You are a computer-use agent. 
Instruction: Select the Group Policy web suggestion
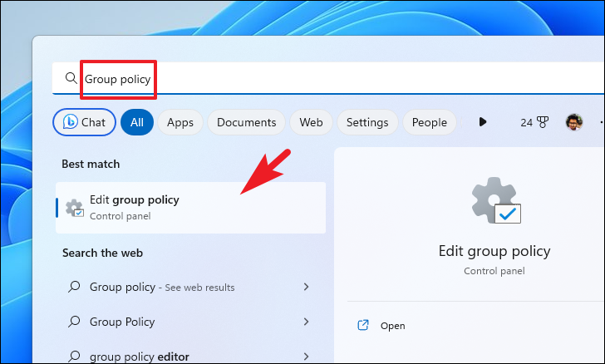(x=190, y=322)
